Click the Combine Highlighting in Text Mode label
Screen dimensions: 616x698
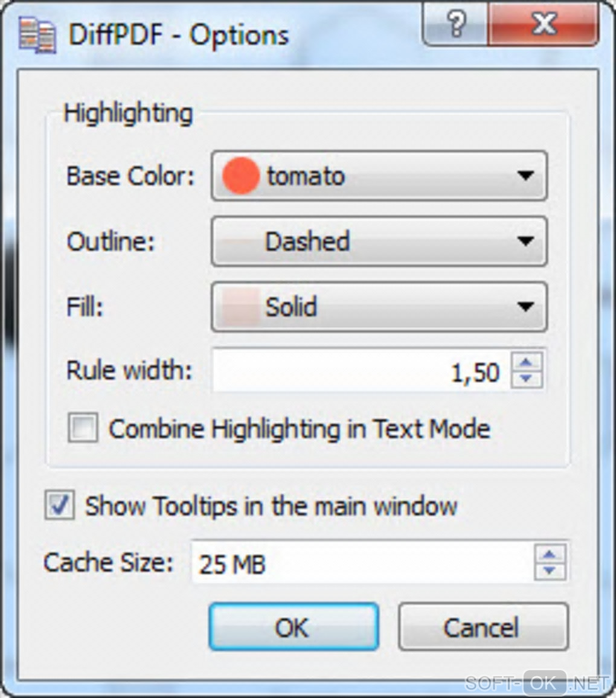pyautogui.click(x=299, y=429)
